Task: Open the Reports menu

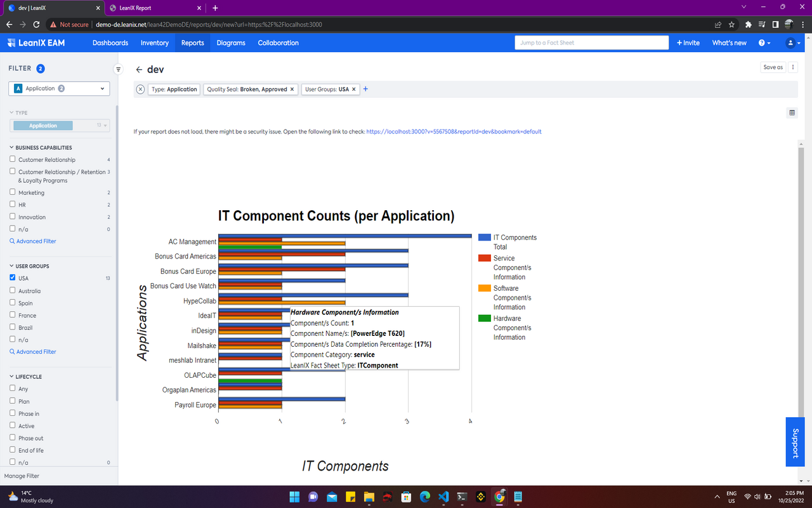Action: 193,43
